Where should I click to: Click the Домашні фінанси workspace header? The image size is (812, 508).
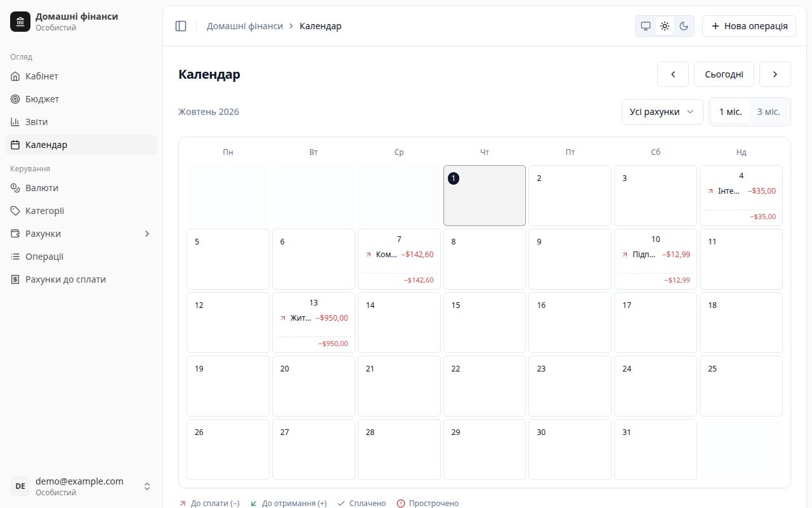pyautogui.click(x=81, y=22)
